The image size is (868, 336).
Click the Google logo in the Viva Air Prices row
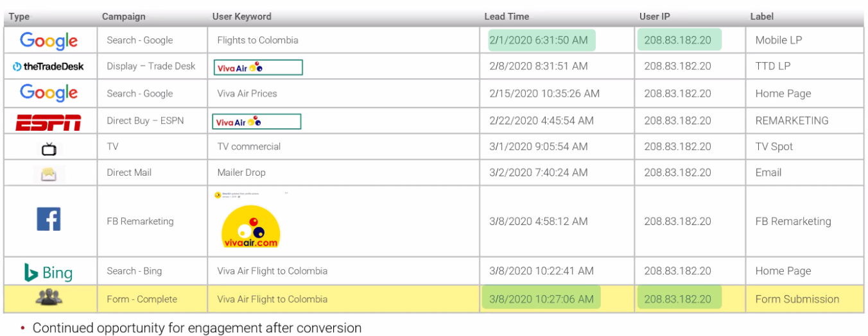coord(49,93)
